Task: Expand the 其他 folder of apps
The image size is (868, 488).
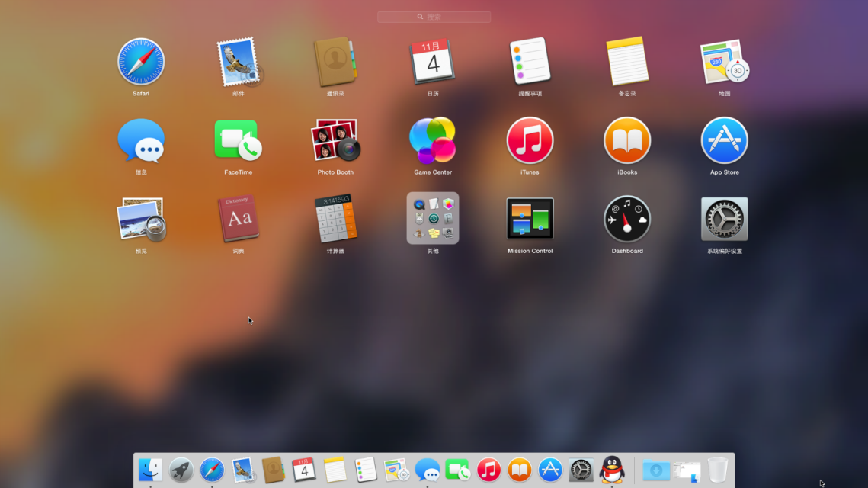Action: tap(433, 218)
